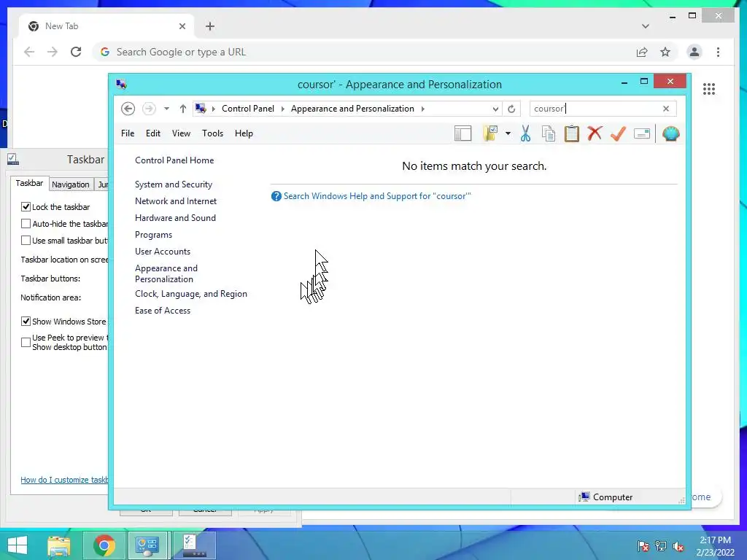Open Network and Internet category
Screen dimensions: 747x560
point(175,201)
